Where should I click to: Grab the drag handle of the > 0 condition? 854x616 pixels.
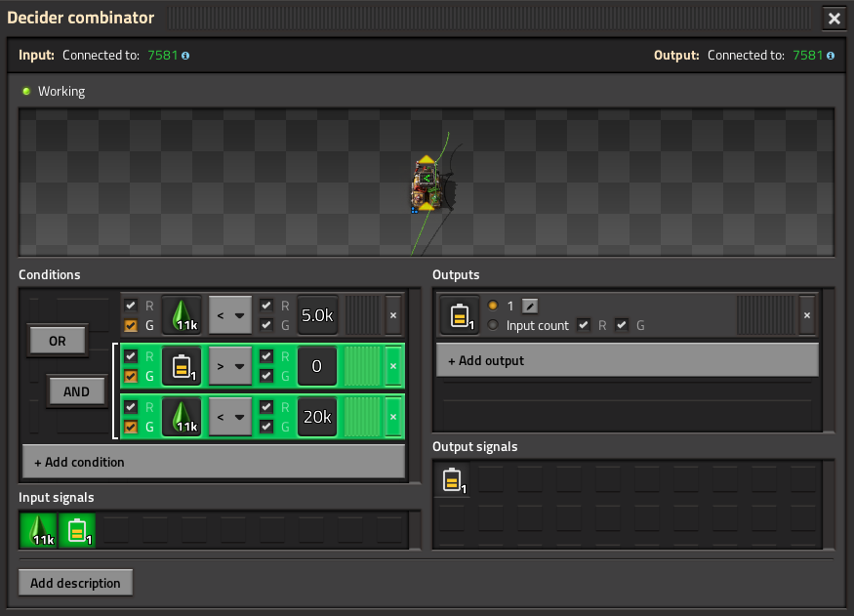click(x=363, y=366)
